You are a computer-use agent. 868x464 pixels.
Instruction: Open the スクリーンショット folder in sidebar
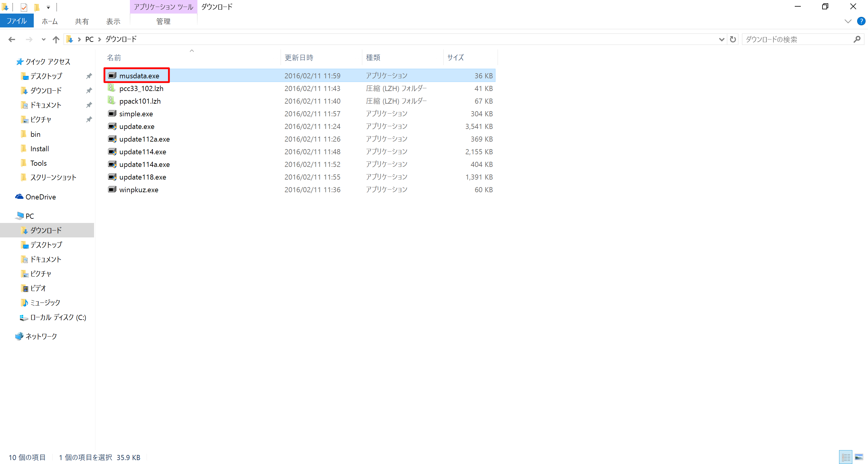(53, 177)
